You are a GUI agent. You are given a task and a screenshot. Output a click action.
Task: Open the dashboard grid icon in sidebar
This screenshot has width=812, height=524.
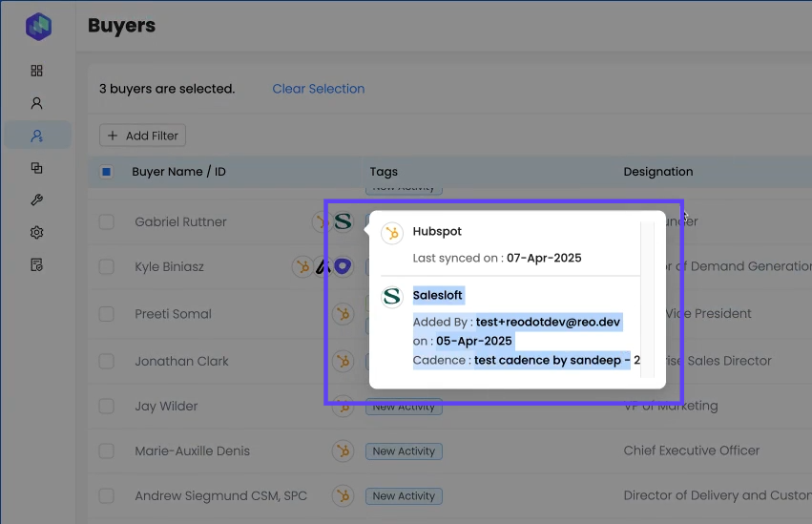(x=37, y=71)
